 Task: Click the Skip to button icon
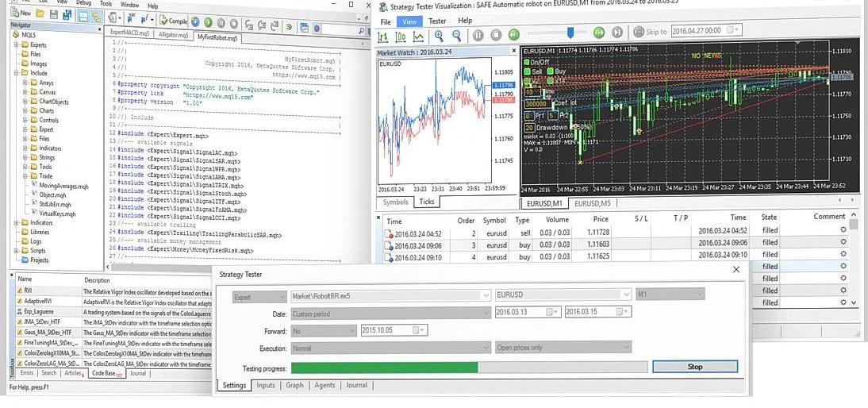tap(639, 32)
